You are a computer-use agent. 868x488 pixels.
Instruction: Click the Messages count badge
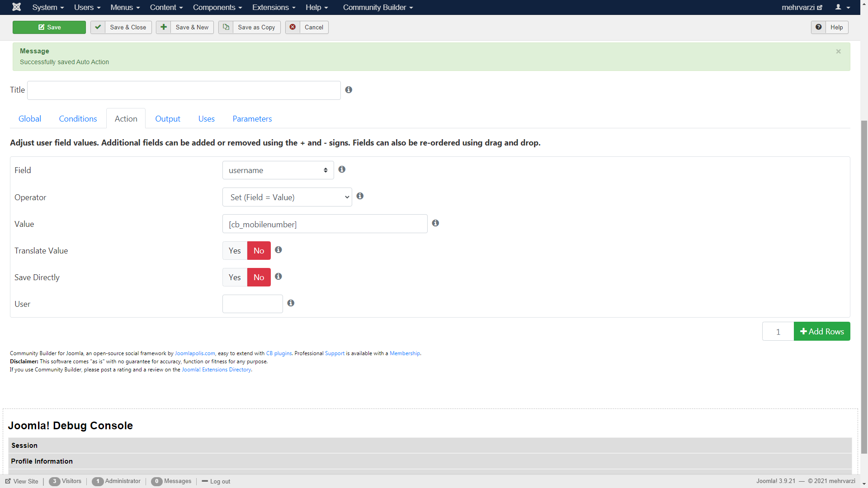(x=156, y=481)
